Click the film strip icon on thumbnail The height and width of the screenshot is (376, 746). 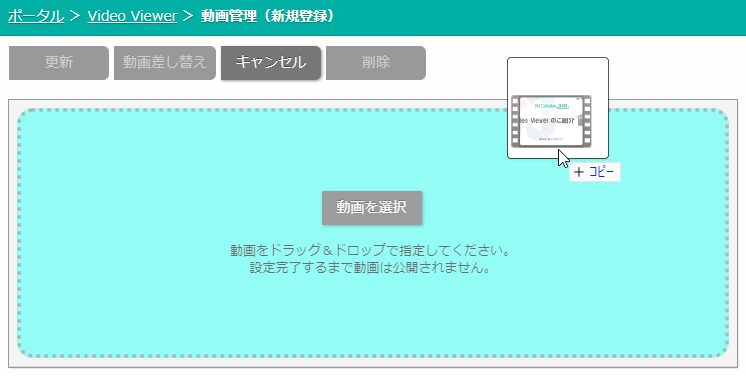point(551,121)
